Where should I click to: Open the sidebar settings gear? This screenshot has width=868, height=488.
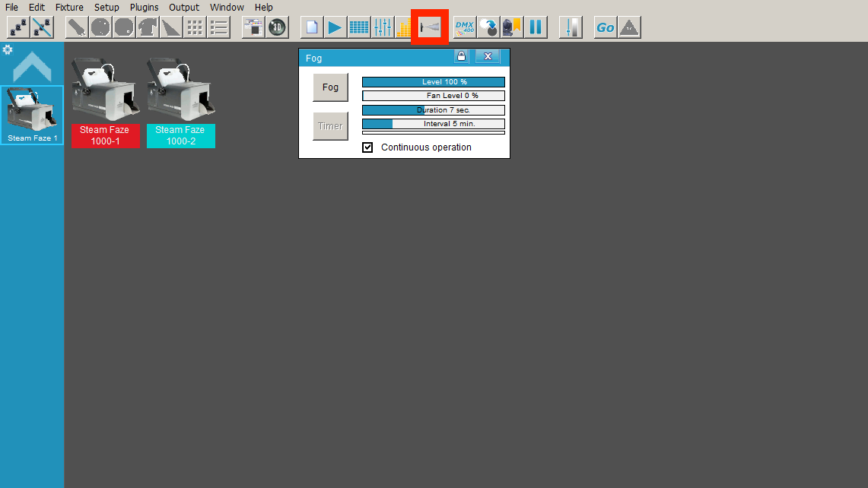tap(8, 50)
